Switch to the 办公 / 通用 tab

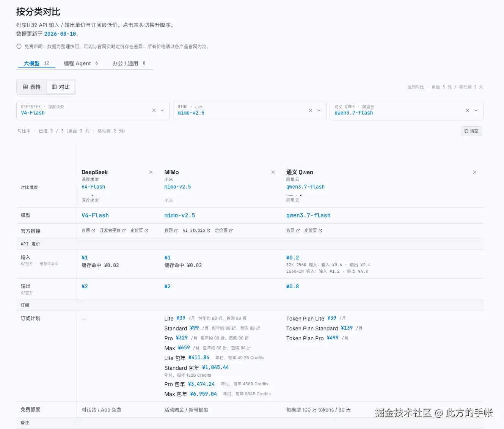click(129, 63)
